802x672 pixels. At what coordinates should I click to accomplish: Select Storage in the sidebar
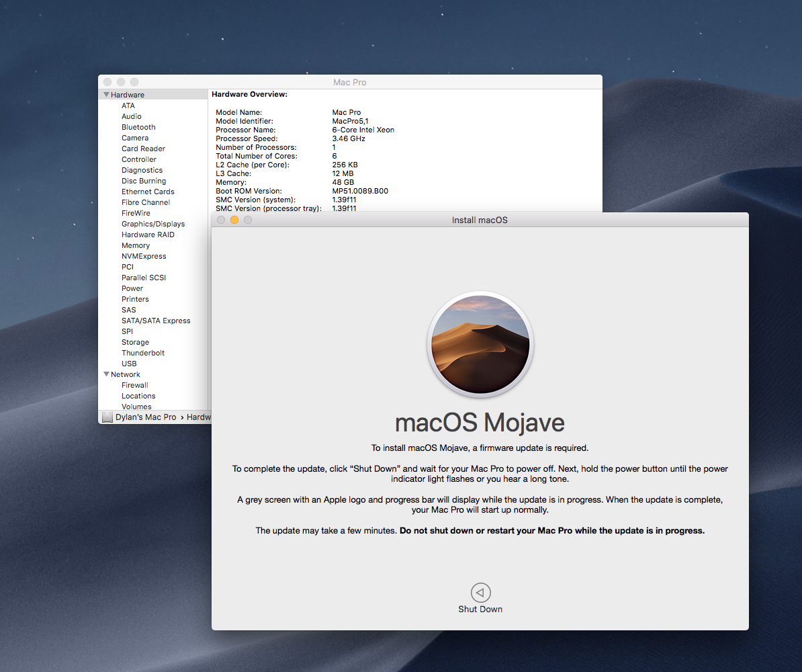coord(136,342)
